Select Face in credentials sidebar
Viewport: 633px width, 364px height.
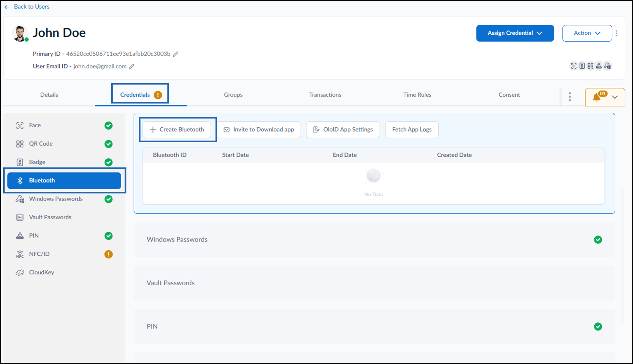[x=64, y=125]
